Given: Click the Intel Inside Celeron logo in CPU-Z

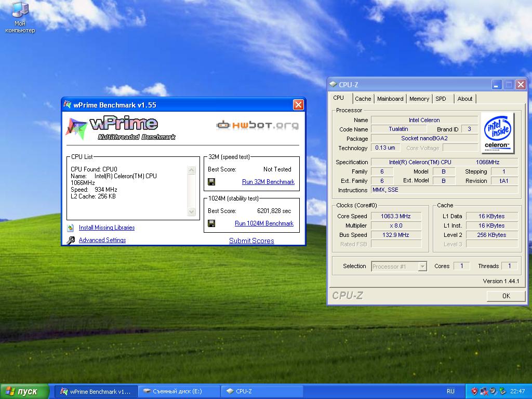Looking at the screenshot, I should point(497,133).
